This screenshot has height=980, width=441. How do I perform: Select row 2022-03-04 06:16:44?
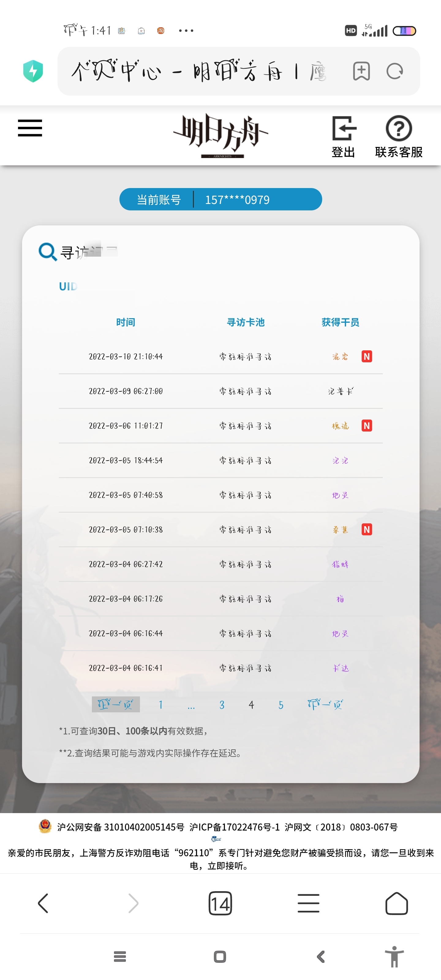click(x=221, y=633)
